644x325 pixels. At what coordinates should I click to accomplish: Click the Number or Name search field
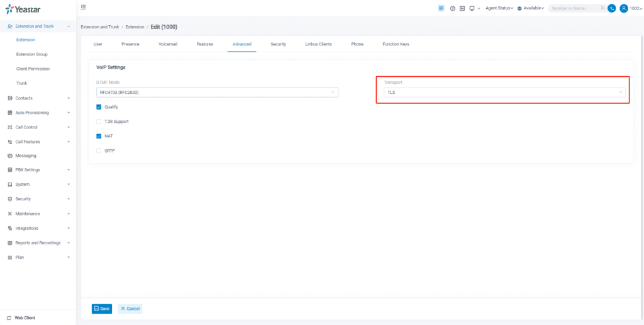tap(574, 8)
